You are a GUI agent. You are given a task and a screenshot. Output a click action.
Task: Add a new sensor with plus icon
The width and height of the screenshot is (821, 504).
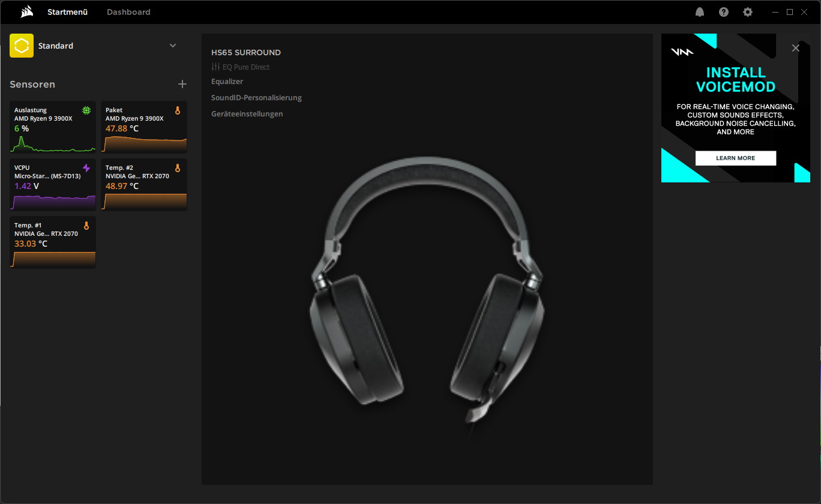(182, 85)
